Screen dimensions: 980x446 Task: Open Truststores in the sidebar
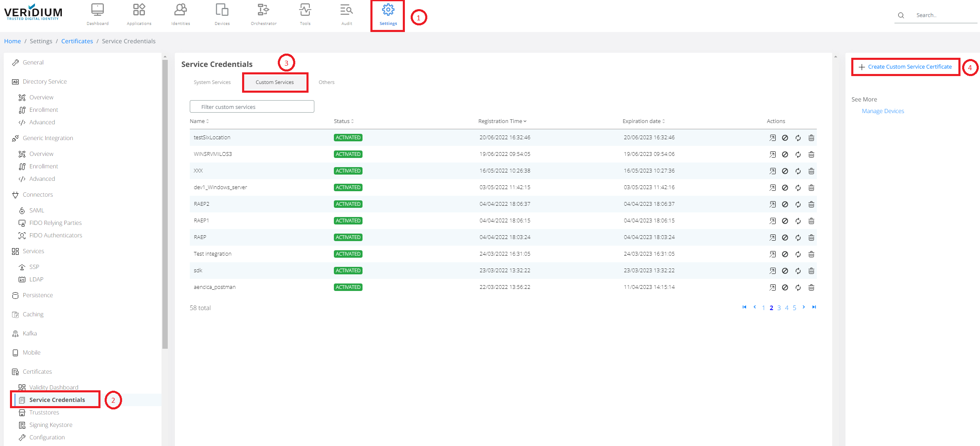coord(44,412)
